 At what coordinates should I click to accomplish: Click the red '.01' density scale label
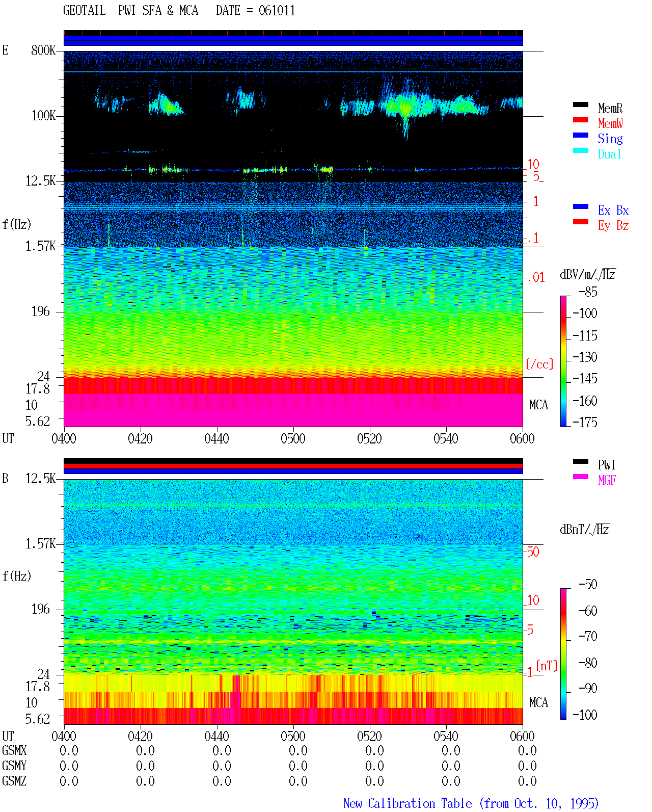(x=535, y=278)
